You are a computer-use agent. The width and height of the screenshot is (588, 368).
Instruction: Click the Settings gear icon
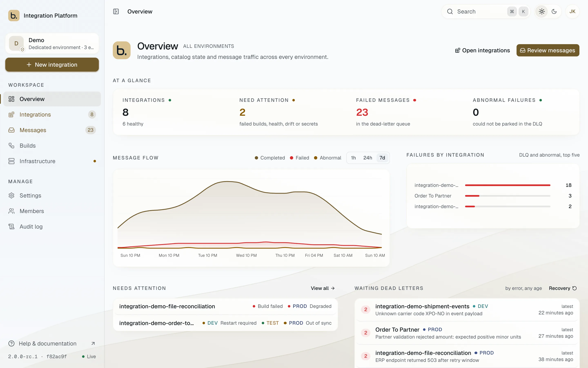click(x=11, y=195)
